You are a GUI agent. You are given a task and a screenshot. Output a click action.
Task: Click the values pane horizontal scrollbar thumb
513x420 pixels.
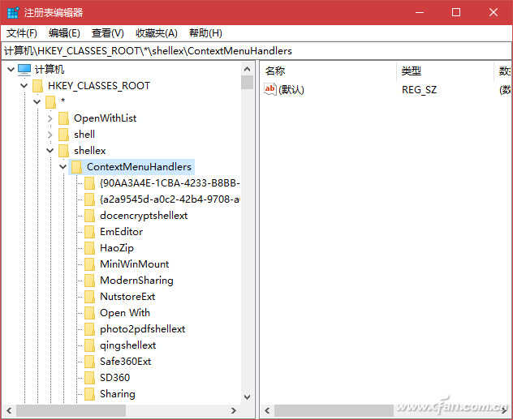coord(334,410)
